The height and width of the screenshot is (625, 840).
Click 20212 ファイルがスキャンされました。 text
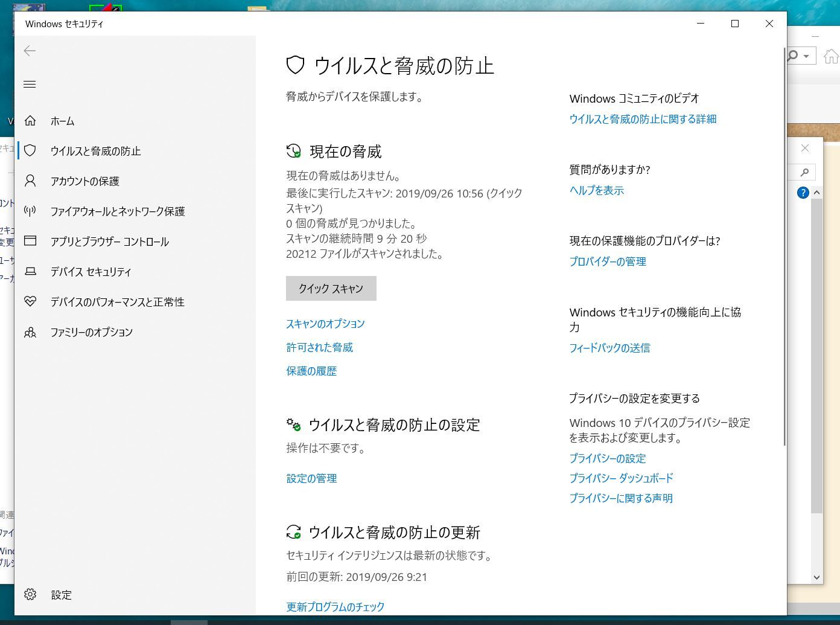(365, 254)
